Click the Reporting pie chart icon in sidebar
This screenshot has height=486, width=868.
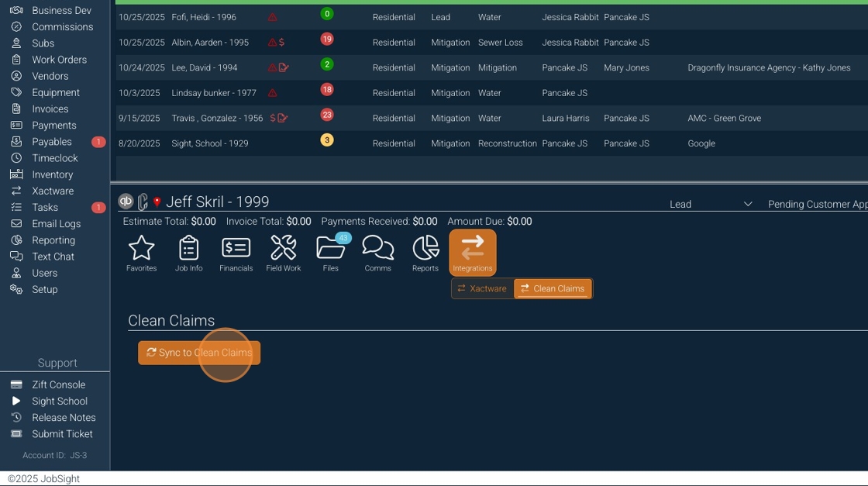16,240
